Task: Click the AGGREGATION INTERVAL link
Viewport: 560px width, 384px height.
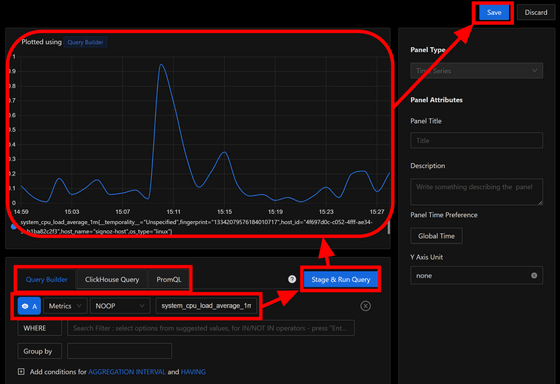Action: click(x=127, y=372)
